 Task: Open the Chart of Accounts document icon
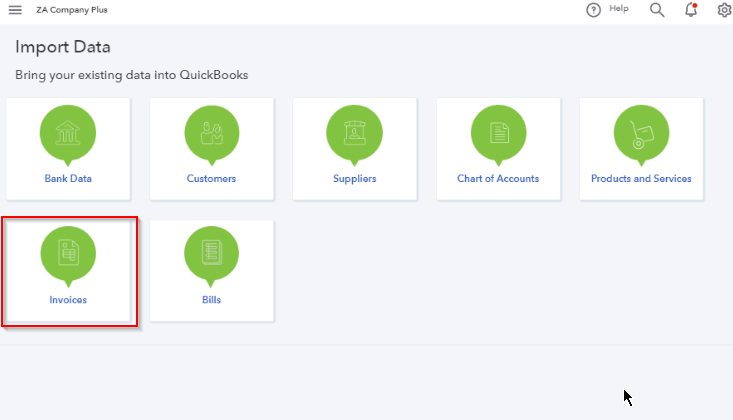pos(498,134)
